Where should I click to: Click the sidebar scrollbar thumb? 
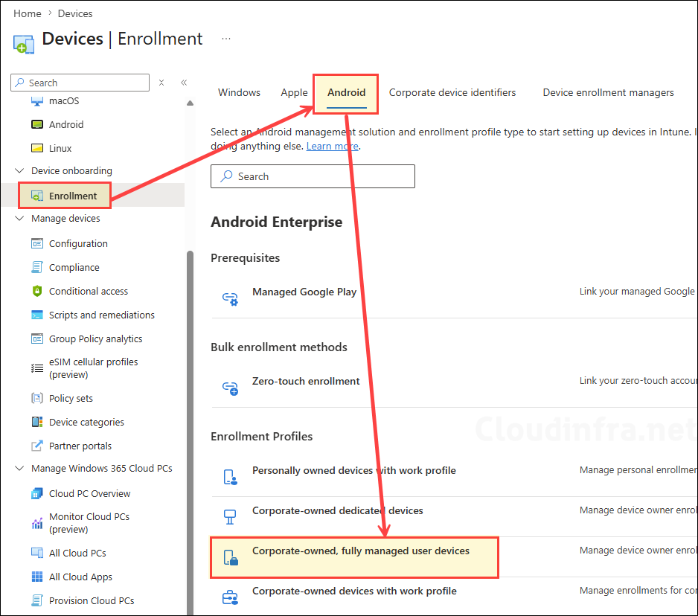point(190,431)
